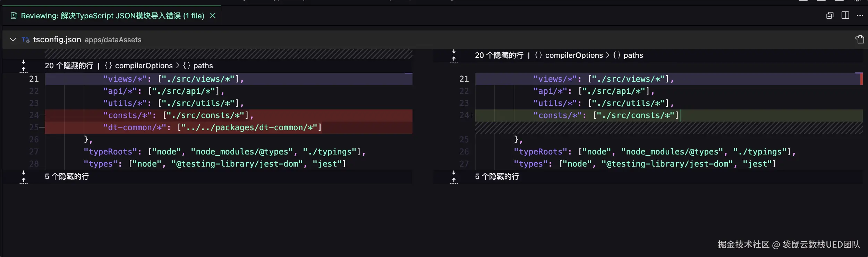868x257 pixels.
Task: Click the plus marker on added line 24
Action: coord(472,115)
